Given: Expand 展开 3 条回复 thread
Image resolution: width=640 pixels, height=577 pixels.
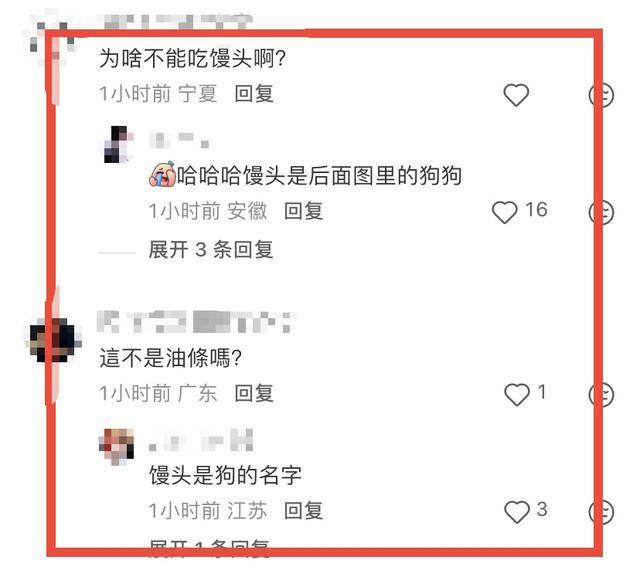Looking at the screenshot, I should click(211, 249).
